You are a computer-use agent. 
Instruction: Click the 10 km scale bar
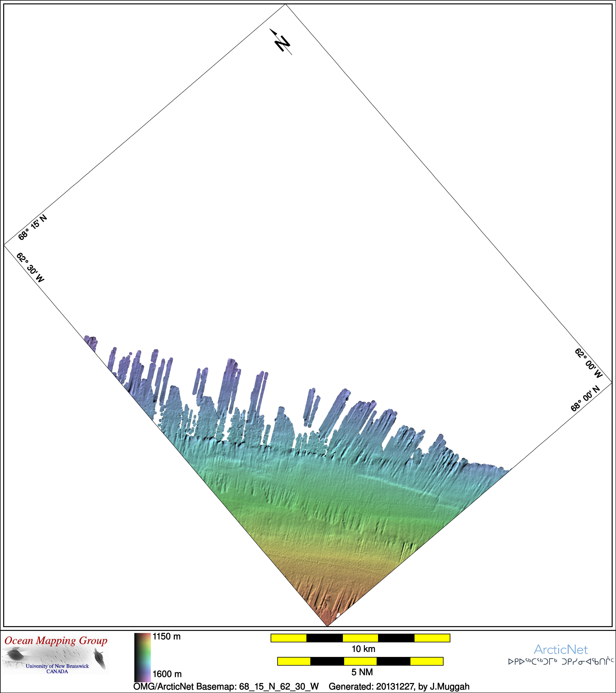pyautogui.click(x=360, y=638)
